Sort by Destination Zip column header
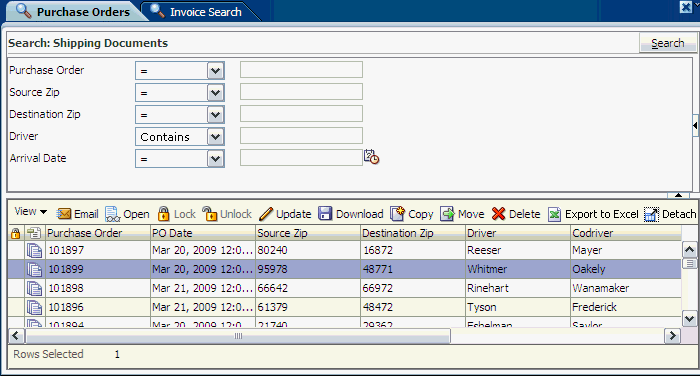Screen dimensions: 700x376 pyautogui.click(x=412, y=233)
